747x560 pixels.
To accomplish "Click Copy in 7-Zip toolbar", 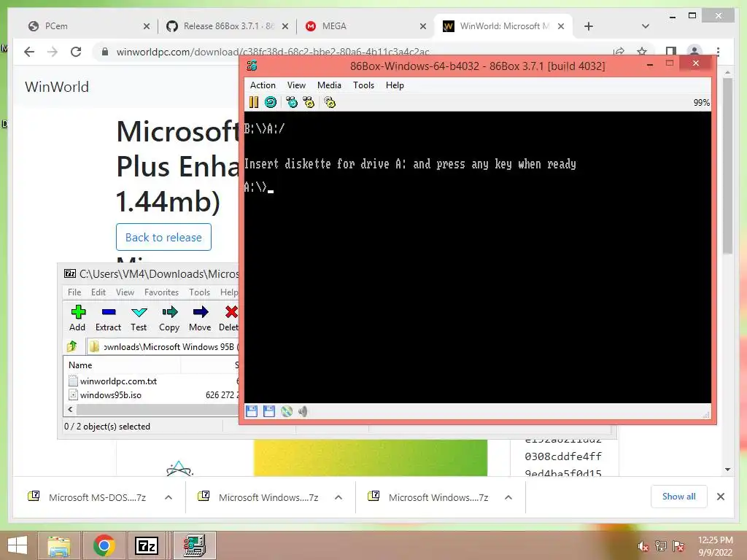I will point(169,318).
